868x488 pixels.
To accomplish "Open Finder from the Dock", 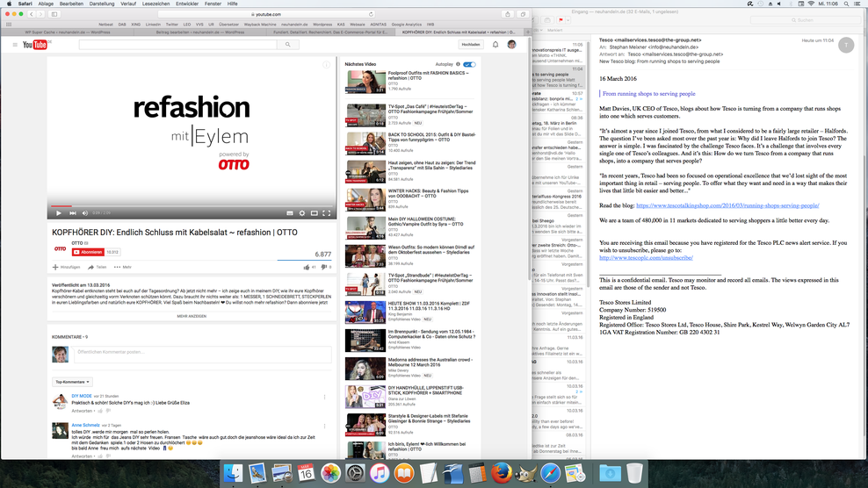I will [x=233, y=473].
